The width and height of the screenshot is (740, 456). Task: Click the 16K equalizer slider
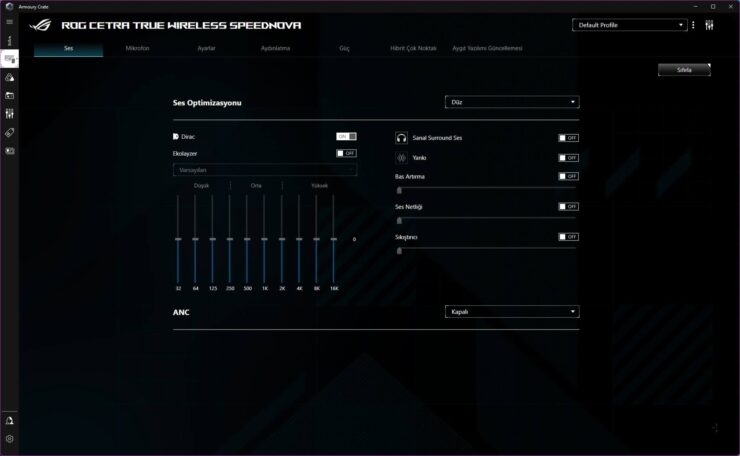click(334, 239)
